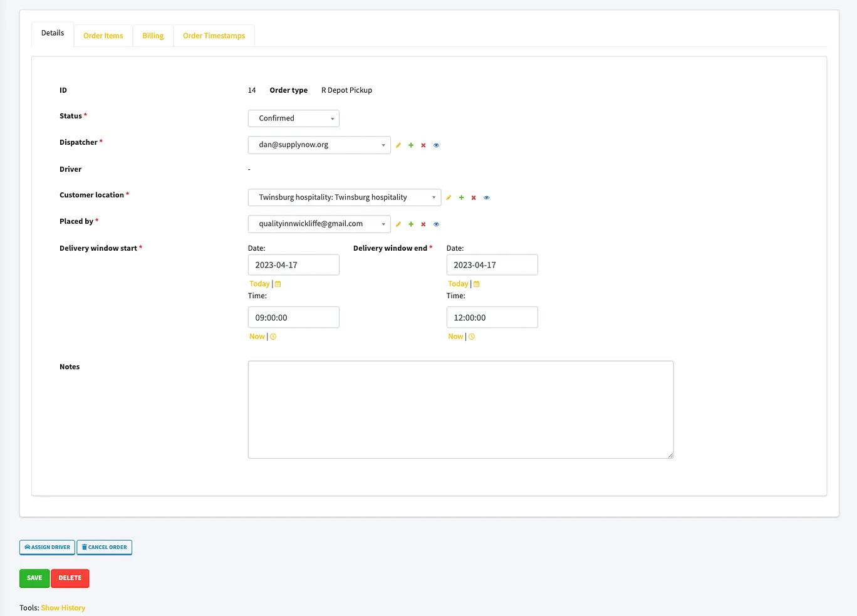Open calendar picker for delivery window end
This screenshot has height=616, width=857.
(477, 284)
